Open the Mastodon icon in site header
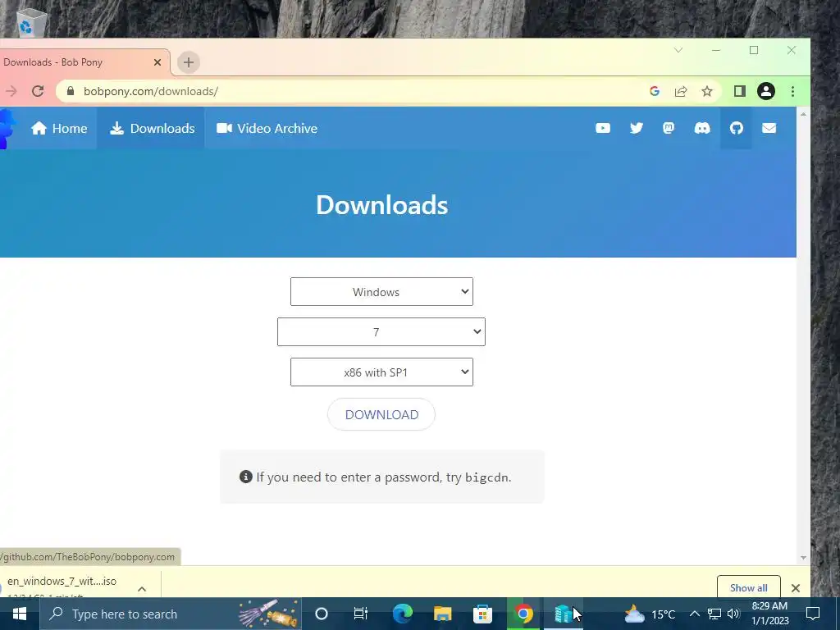This screenshot has width=840, height=630. coord(668,128)
